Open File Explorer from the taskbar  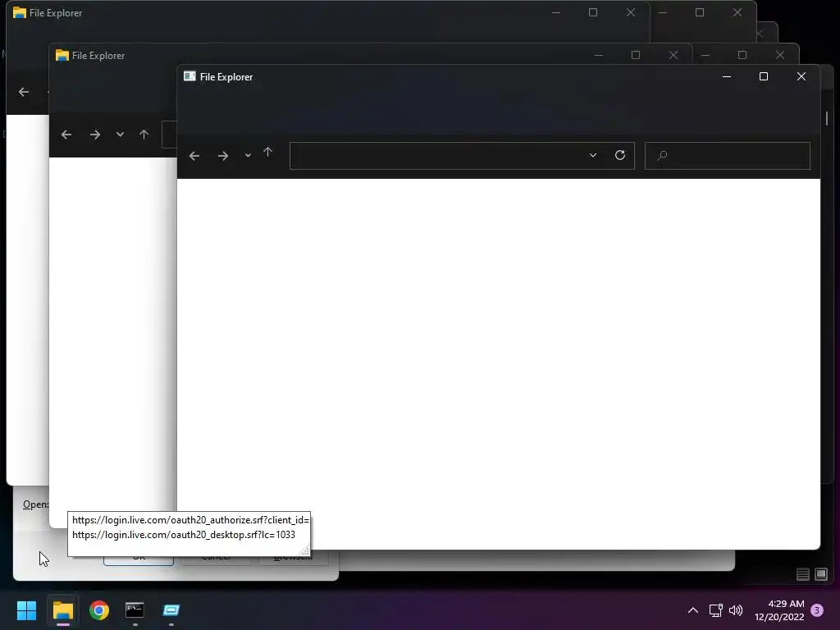(x=62, y=610)
